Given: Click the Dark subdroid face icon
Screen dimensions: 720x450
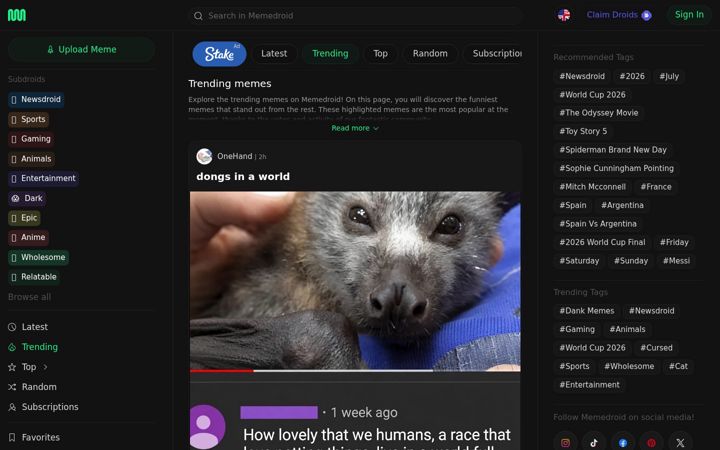Looking at the screenshot, I should pos(16,198).
